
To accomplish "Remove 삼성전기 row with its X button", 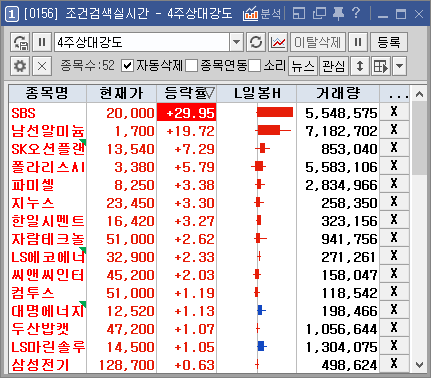I will click(394, 364).
